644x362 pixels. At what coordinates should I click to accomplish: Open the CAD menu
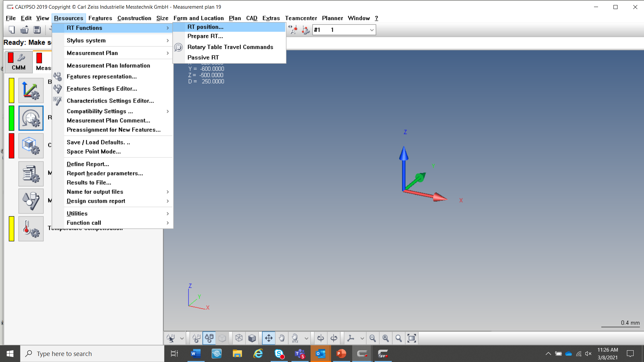tap(252, 18)
